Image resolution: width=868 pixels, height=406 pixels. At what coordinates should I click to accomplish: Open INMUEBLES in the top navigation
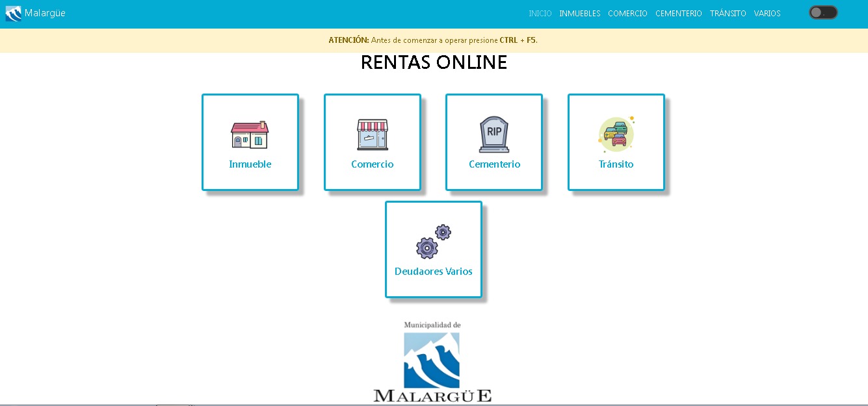pyautogui.click(x=579, y=14)
